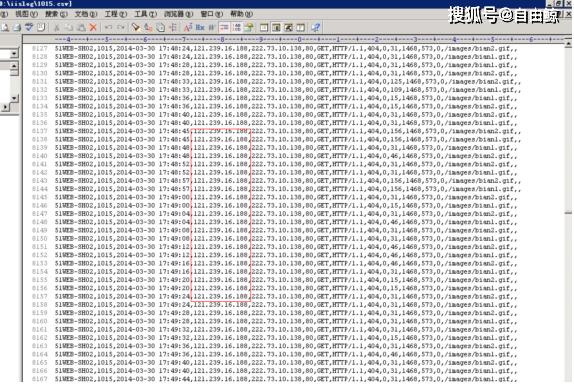Open the 浏览器(B) Browser menu
The image size is (574, 392).
[x=178, y=14]
